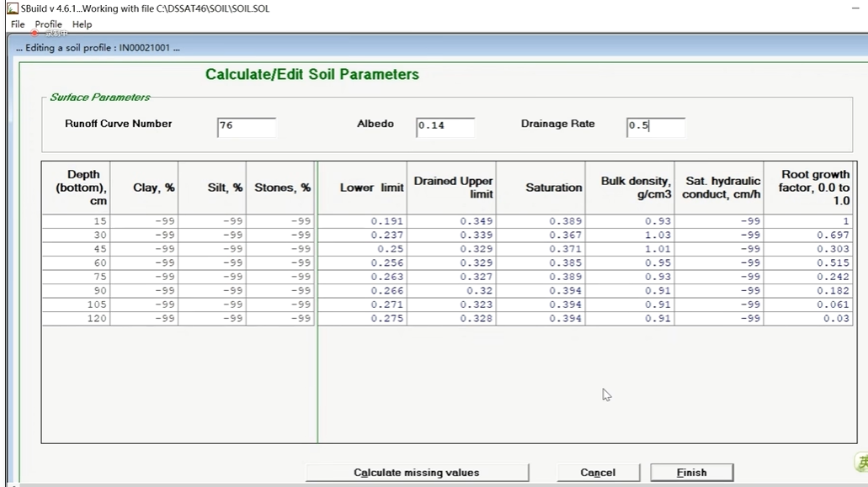The image size is (868, 487).
Task: Open the File menu
Action: [18, 24]
